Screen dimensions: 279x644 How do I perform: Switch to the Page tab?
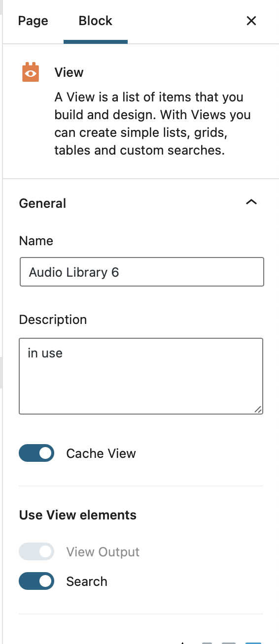33,21
